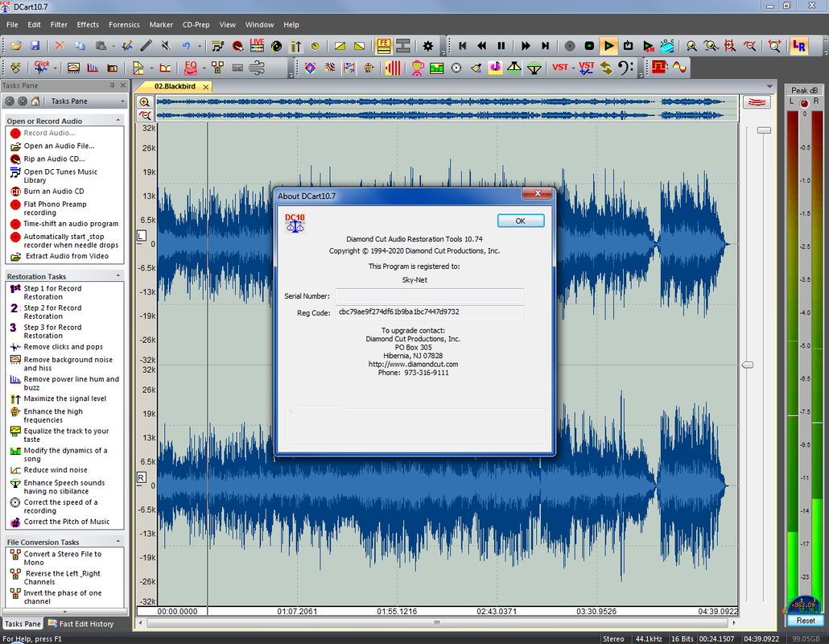Click the red X cut toolbar icon
Viewport: 829px width, 644px height.
[60, 46]
